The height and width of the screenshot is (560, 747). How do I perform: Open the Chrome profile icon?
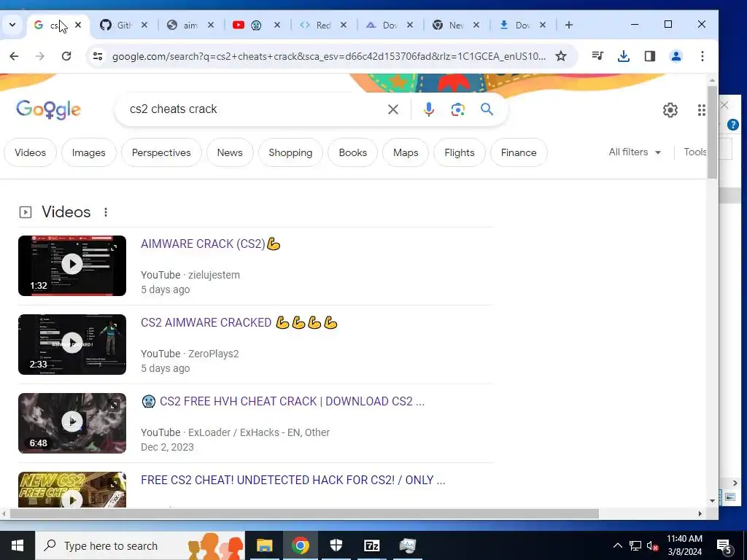[676, 56]
